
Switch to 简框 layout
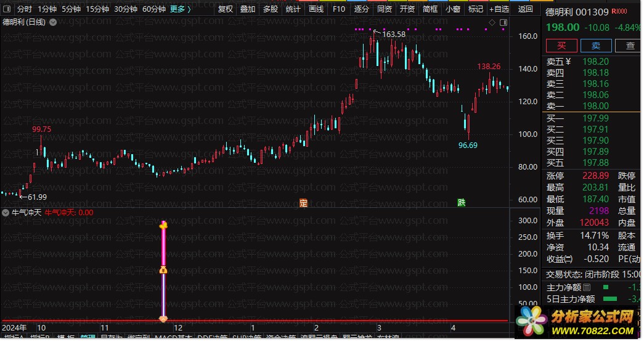click(430, 9)
